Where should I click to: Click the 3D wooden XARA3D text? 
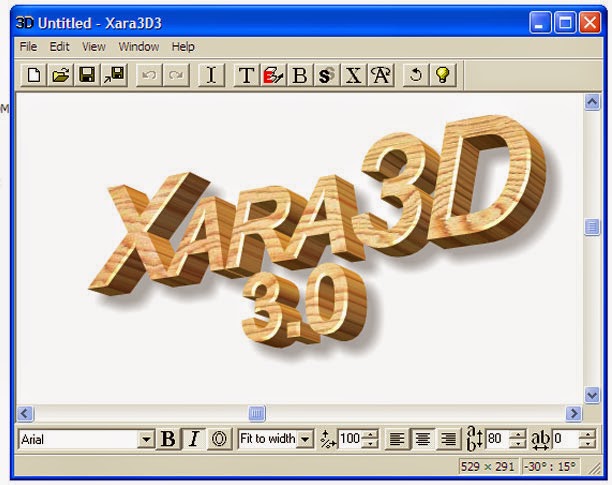(x=316, y=203)
